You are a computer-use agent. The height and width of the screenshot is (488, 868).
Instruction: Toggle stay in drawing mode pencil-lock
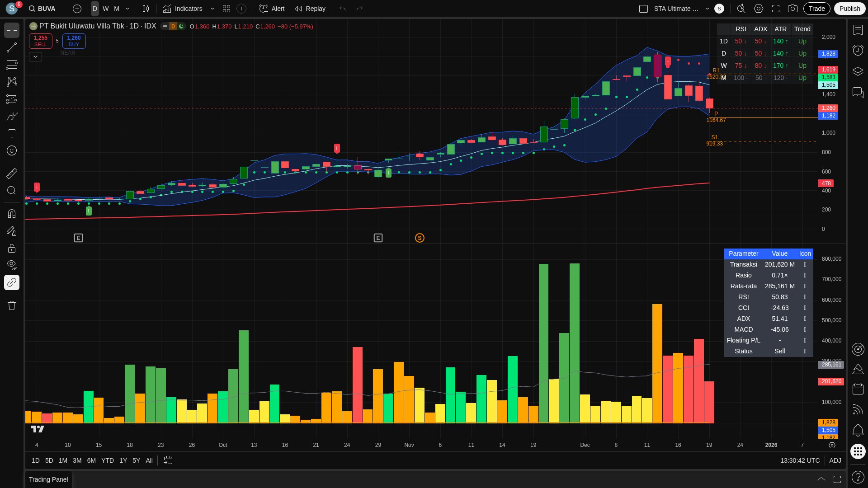point(12,231)
